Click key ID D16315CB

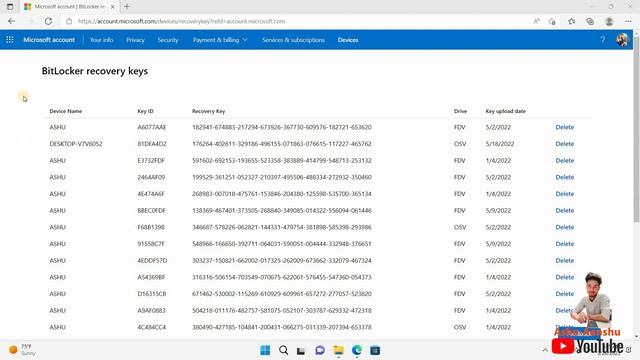pyautogui.click(x=151, y=293)
